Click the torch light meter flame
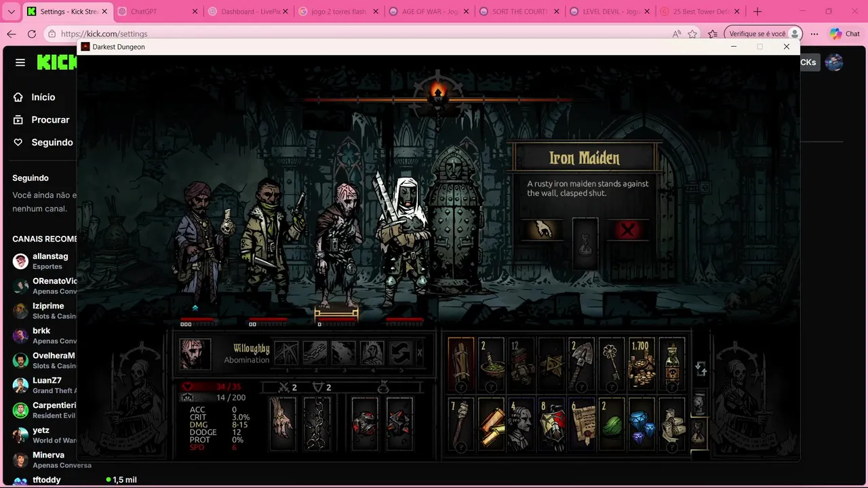This screenshot has height=488, width=868. [438, 92]
